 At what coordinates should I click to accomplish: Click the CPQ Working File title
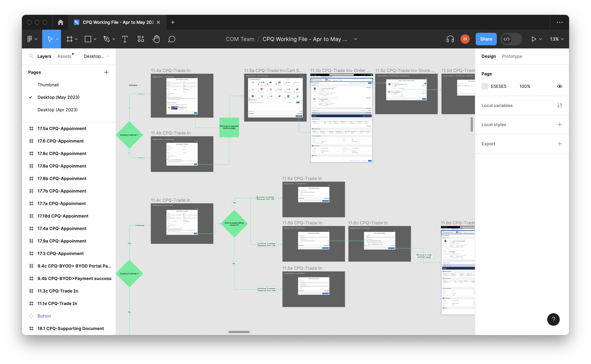[304, 39]
